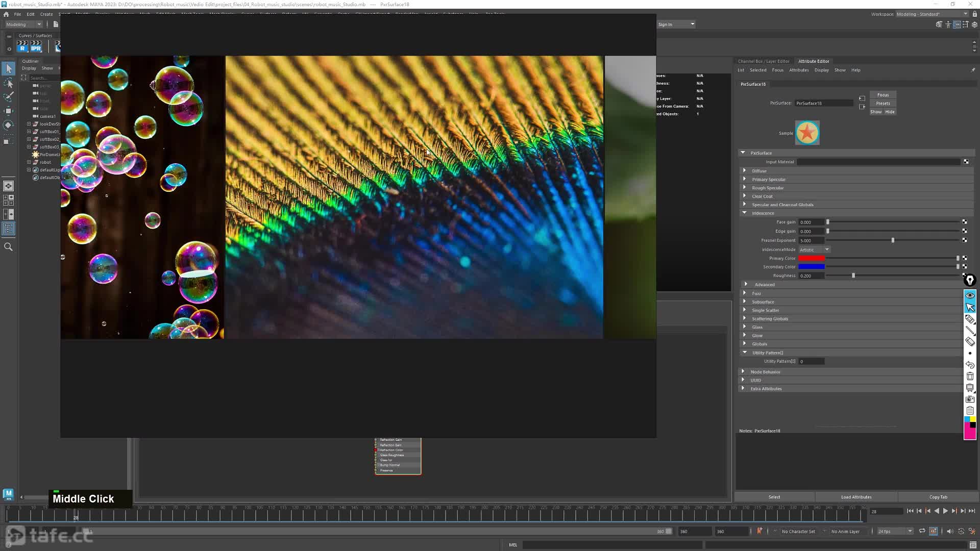This screenshot has width=980, height=551.
Task: Expand the Clear Coat section
Action: pyautogui.click(x=745, y=196)
